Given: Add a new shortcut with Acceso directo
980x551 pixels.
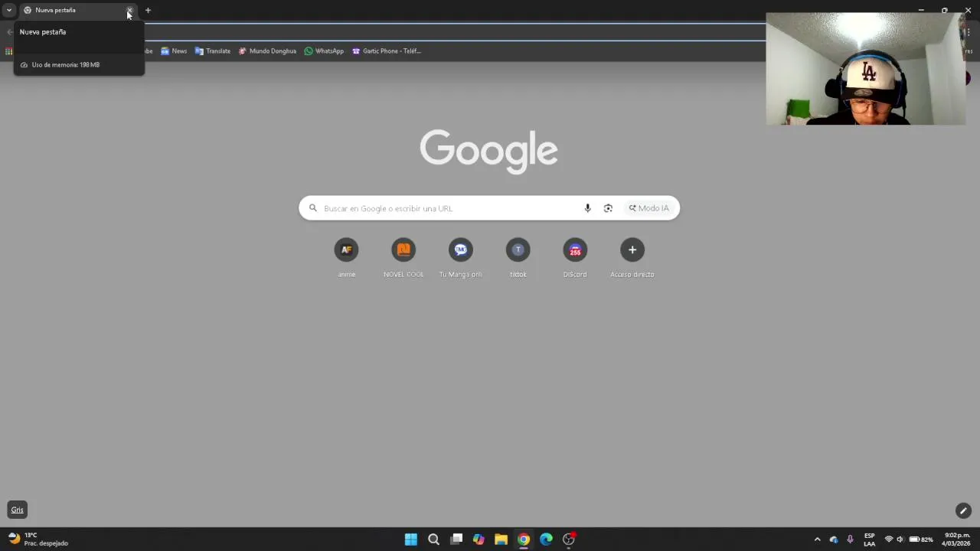Looking at the screenshot, I should 632,258.
